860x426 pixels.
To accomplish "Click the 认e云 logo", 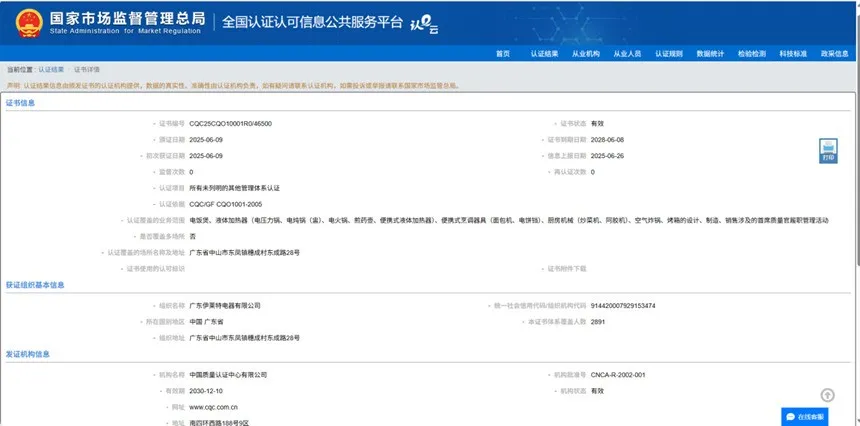I will pyautogui.click(x=425, y=24).
